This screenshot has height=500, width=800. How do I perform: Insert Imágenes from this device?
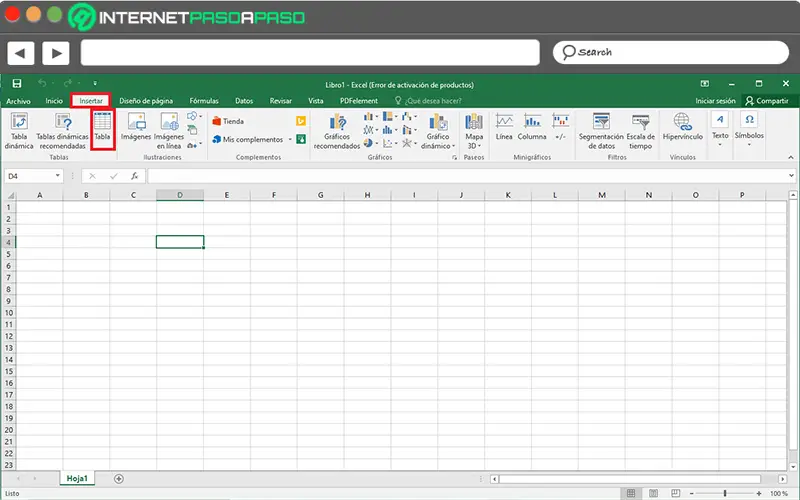[136, 127]
